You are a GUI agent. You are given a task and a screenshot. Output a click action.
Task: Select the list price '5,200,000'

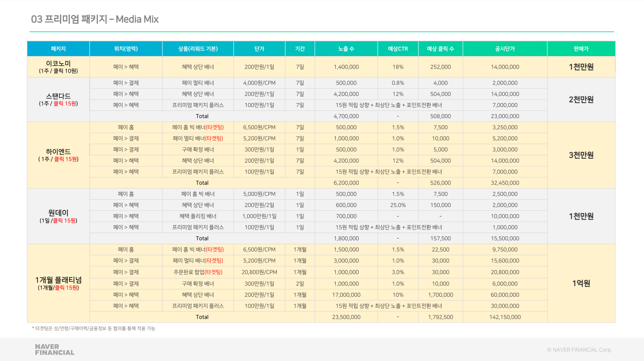point(505,138)
